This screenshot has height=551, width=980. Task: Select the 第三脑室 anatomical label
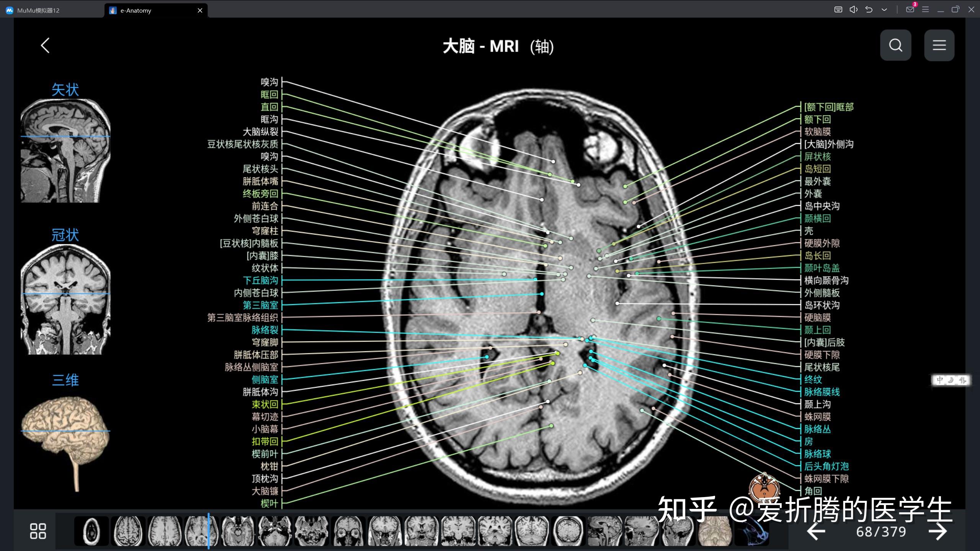pyautogui.click(x=261, y=305)
